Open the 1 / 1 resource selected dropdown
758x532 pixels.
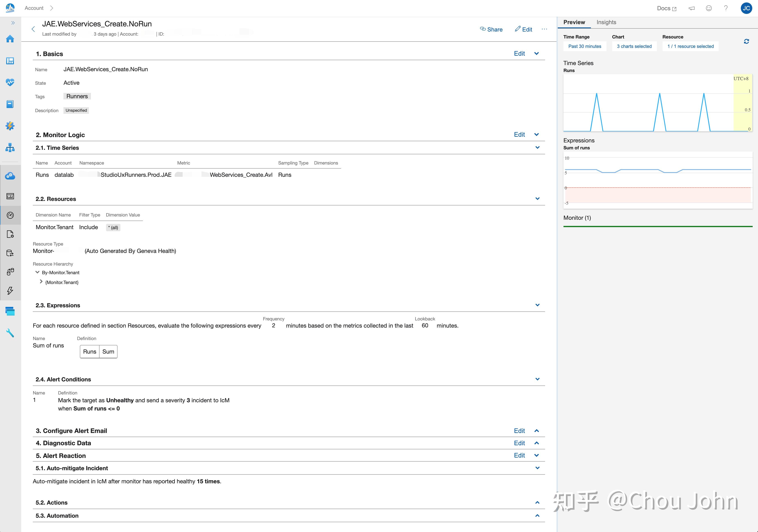[690, 46]
